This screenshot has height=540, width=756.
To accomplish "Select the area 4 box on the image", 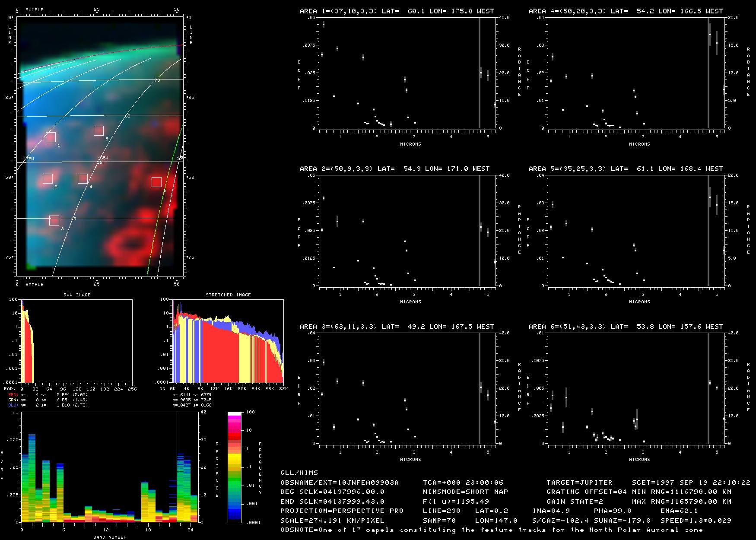I will click(x=83, y=178).
